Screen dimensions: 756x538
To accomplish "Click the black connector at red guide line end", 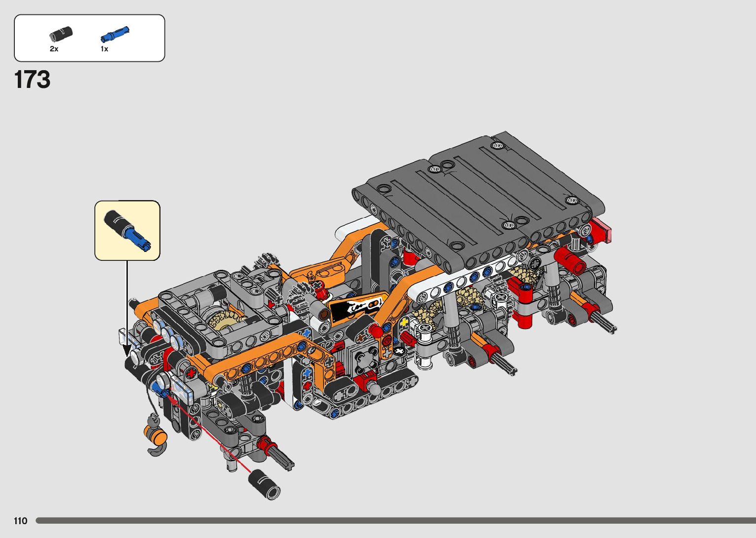I will click(x=265, y=484).
